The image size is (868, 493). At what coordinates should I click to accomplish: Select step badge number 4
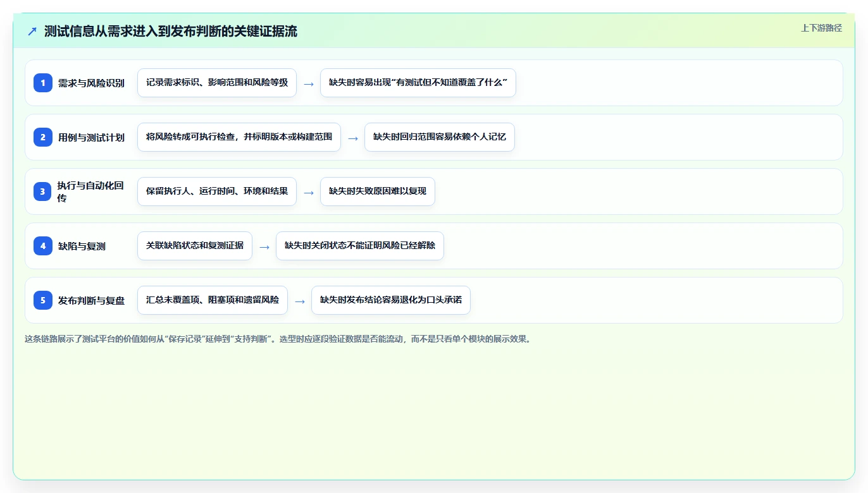tap(43, 246)
